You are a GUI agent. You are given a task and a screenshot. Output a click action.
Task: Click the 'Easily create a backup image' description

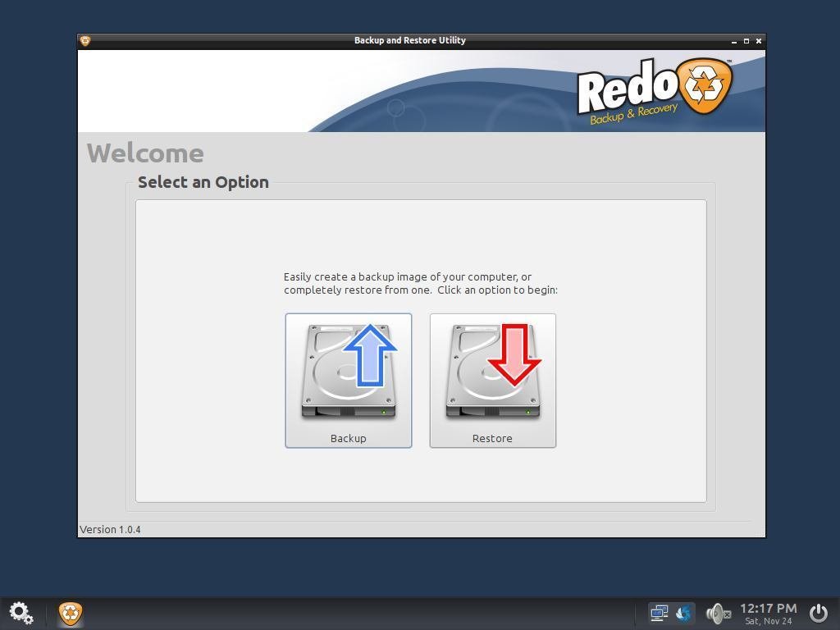(421, 283)
